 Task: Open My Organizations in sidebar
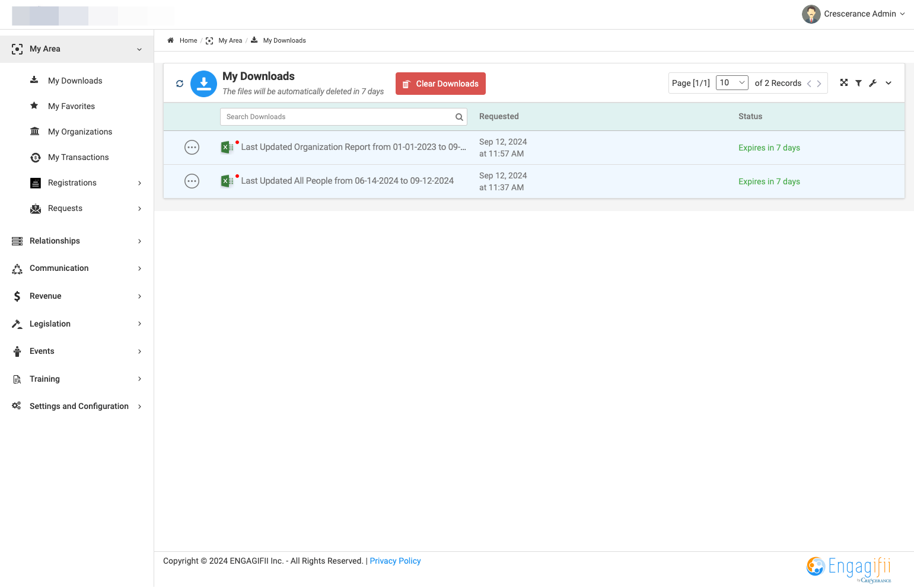click(80, 132)
